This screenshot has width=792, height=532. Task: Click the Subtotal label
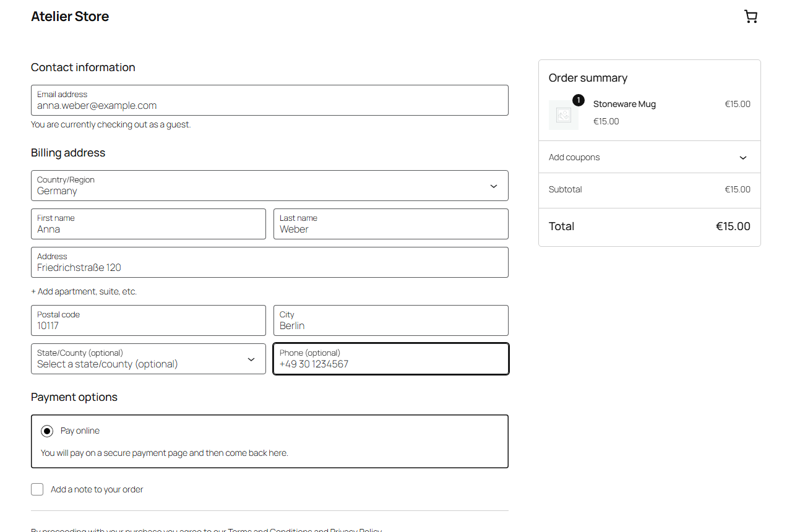click(566, 189)
